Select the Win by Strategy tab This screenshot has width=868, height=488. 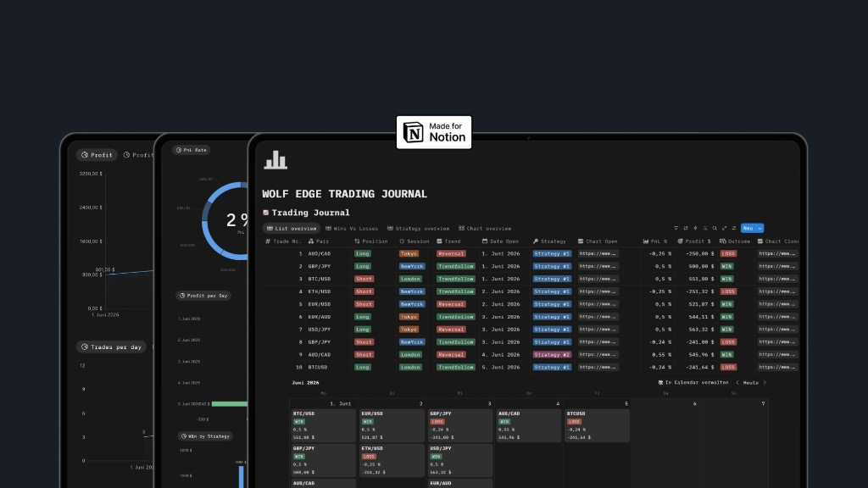(205, 436)
